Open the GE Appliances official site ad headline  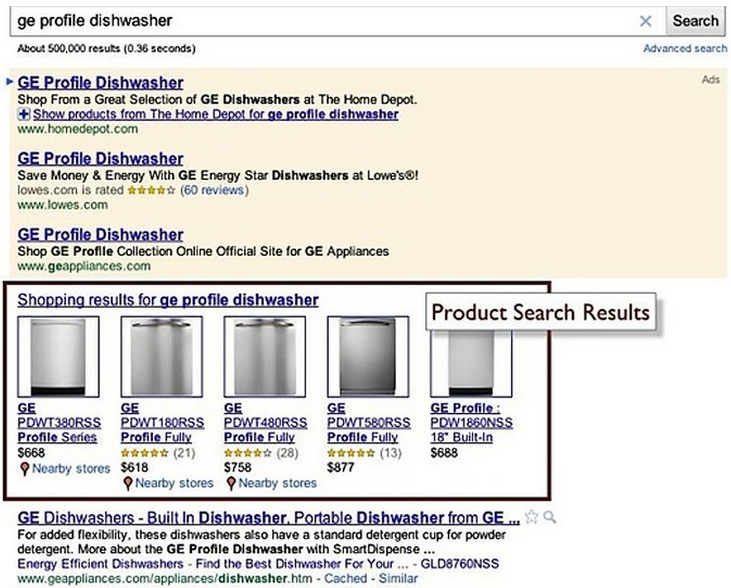coord(101,235)
